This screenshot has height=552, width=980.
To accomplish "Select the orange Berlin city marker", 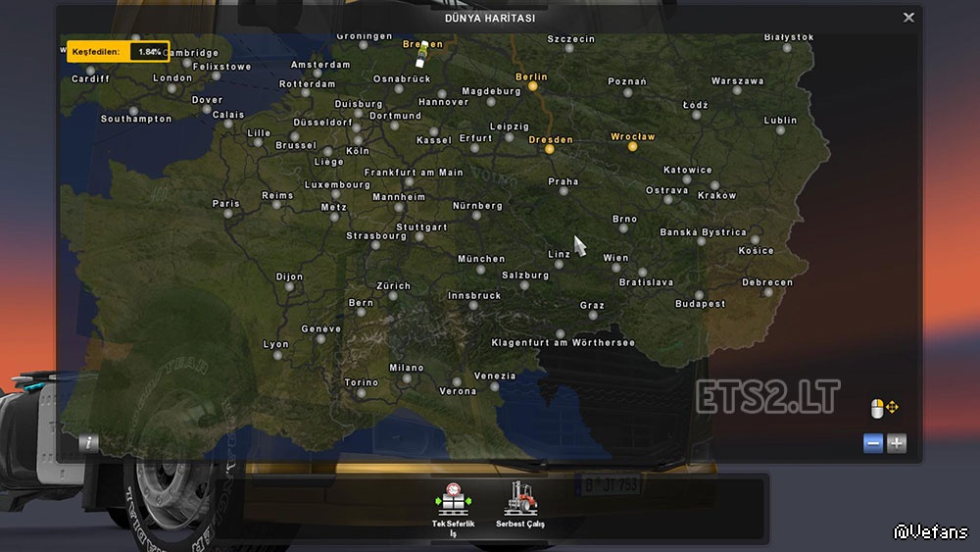I will click(532, 86).
